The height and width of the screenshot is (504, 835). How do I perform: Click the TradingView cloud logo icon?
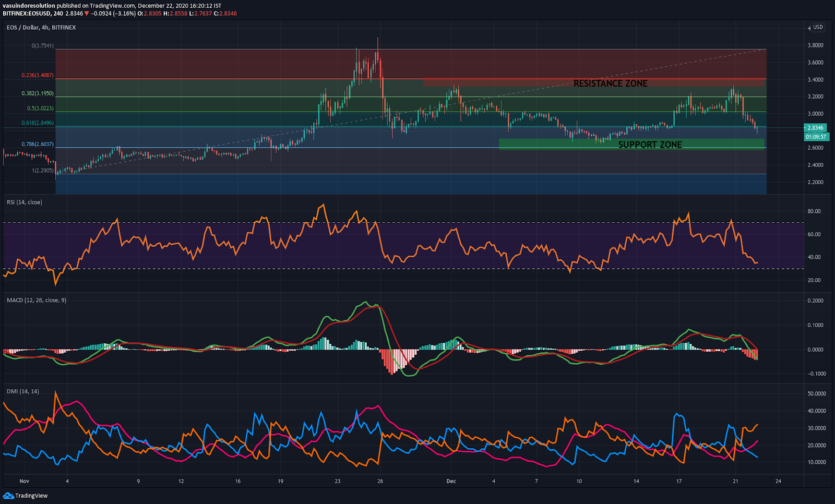[8, 496]
